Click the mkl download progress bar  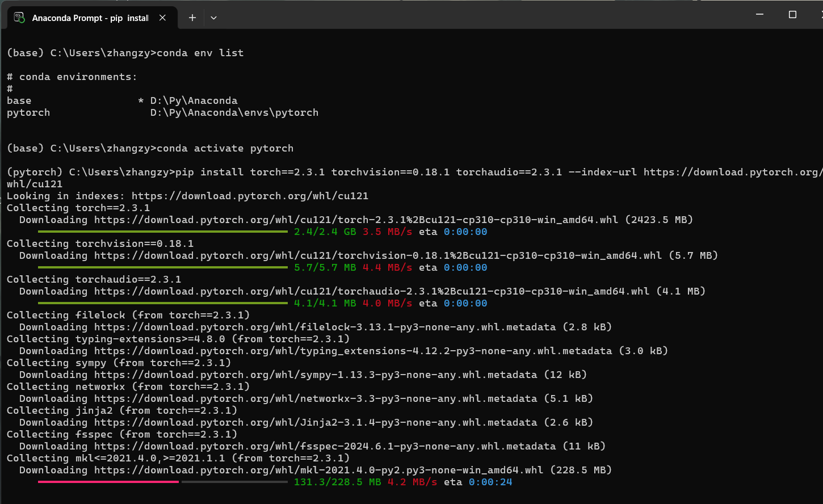[x=163, y=482]
